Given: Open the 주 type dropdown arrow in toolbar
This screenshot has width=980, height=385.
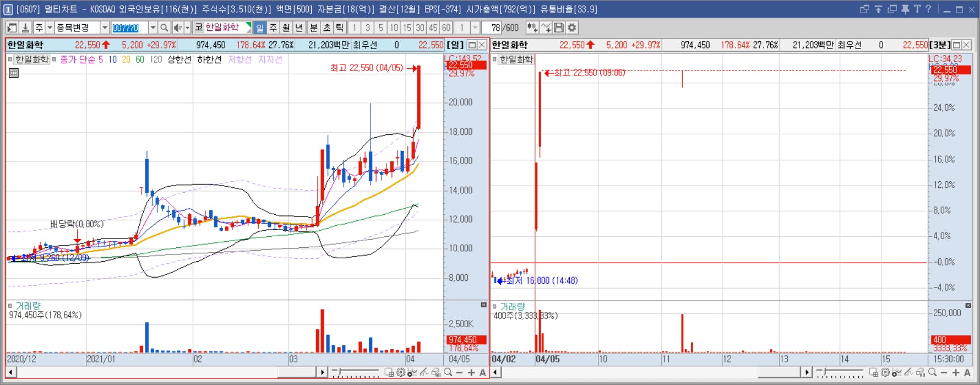Looking at the screenshot, I should pos(50,28).
